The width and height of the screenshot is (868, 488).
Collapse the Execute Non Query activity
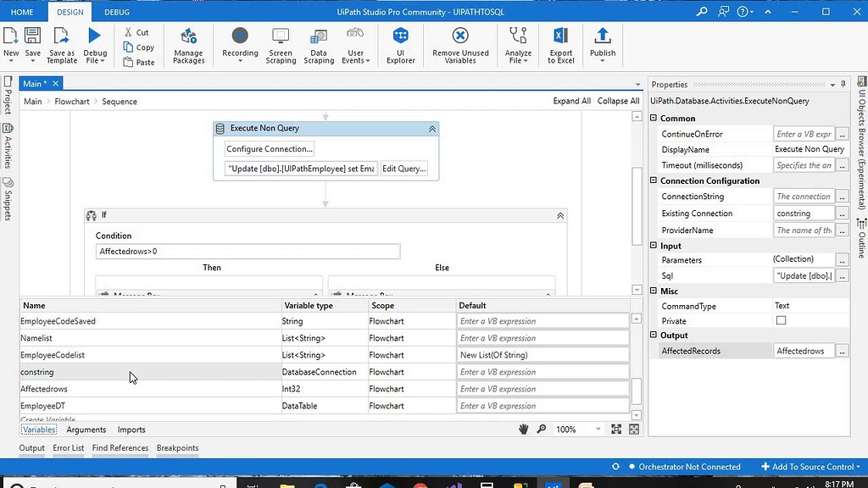click(432, 129)
